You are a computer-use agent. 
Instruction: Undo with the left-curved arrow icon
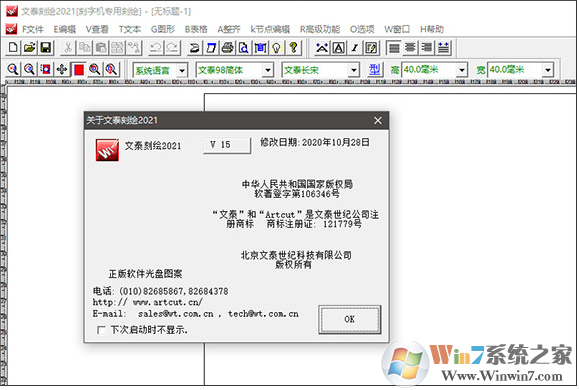156,48
